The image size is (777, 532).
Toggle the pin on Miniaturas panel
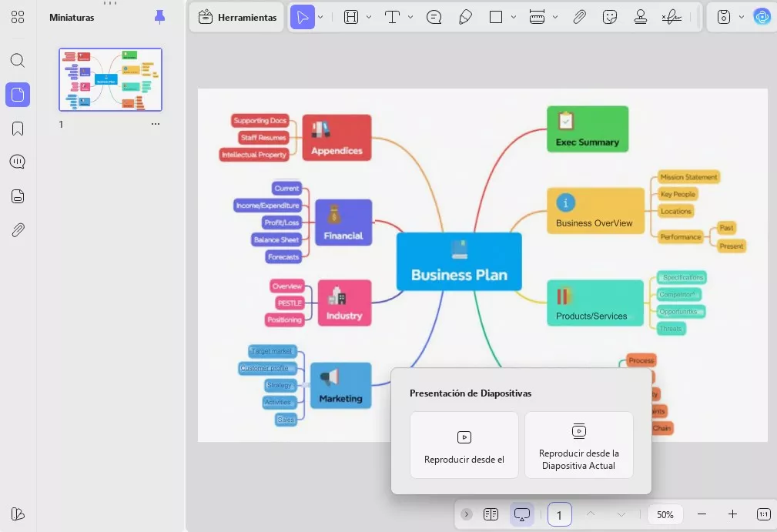(x=159, y=18)
